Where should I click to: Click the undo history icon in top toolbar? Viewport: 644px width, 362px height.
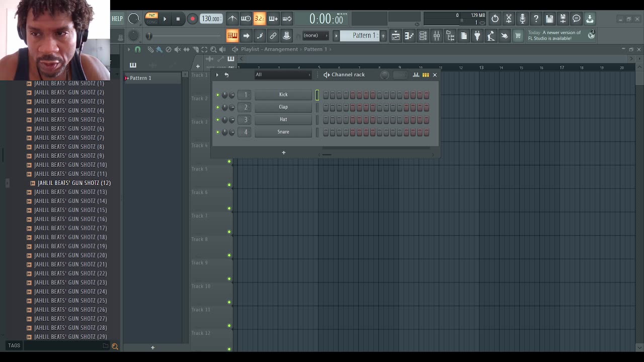[x=495, y=19]
